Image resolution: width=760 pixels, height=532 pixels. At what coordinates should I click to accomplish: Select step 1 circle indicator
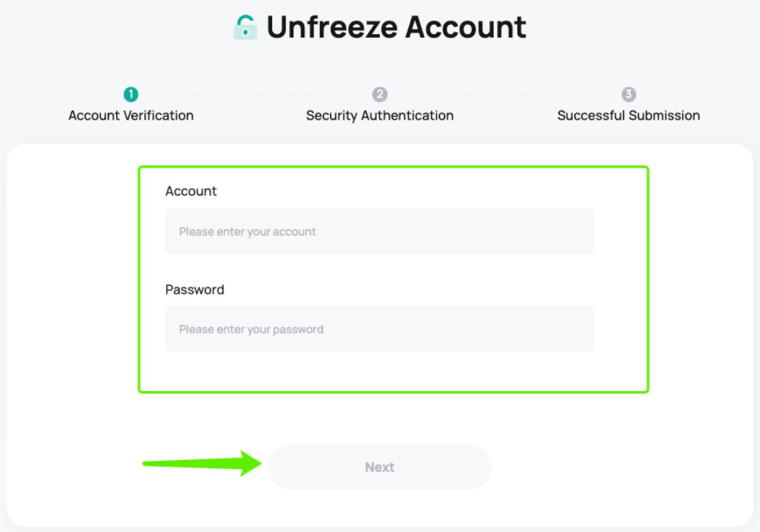(x=131, y=94)
